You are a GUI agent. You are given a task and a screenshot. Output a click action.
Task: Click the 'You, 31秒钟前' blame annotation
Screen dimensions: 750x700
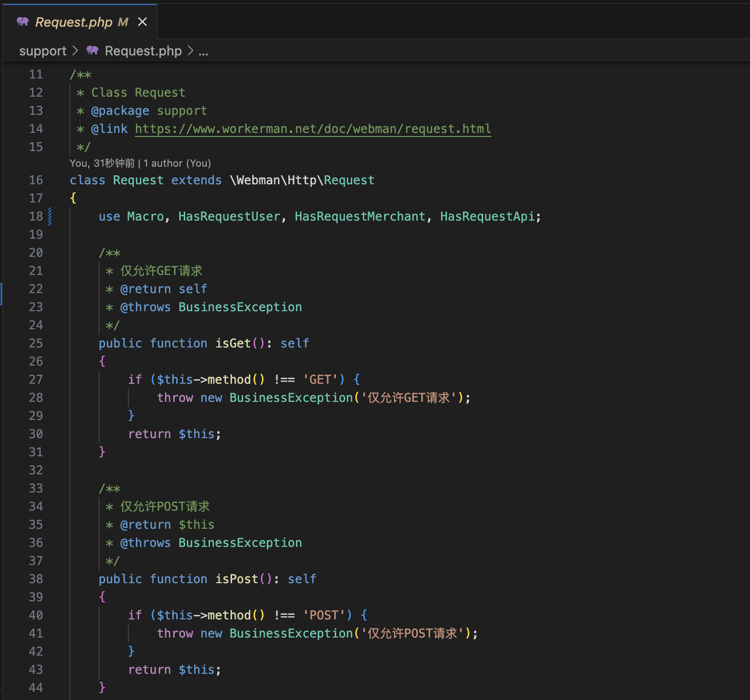tap(102, 163)
